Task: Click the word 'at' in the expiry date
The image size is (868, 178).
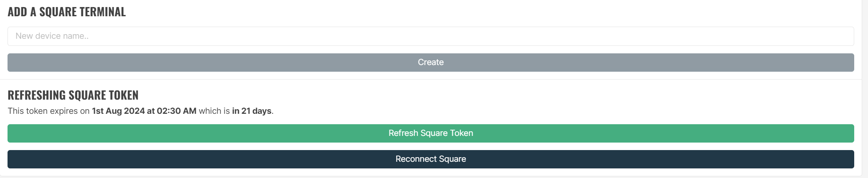Action: pos(150,111)
